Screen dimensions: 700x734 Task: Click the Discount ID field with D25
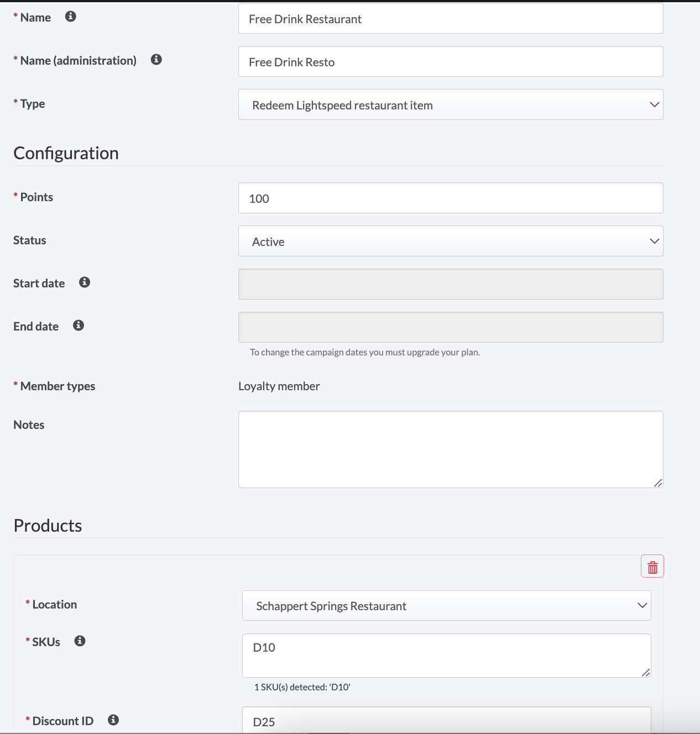click(x=447, y=720)
